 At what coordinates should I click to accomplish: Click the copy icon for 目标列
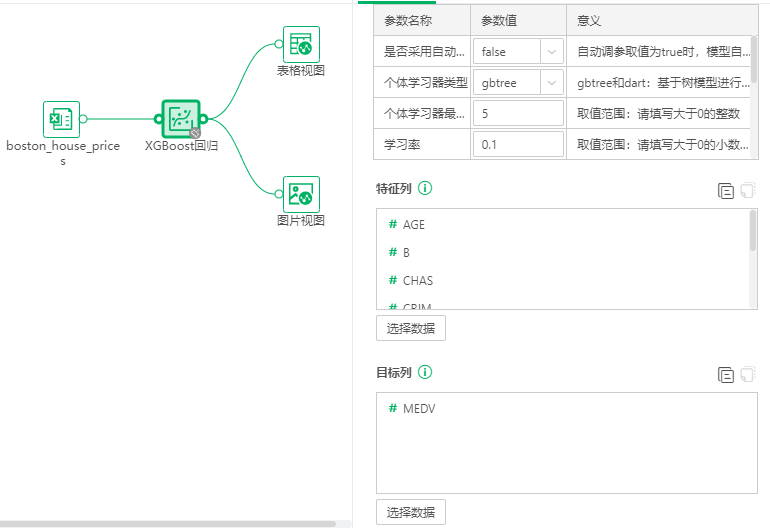click(726, 375)
